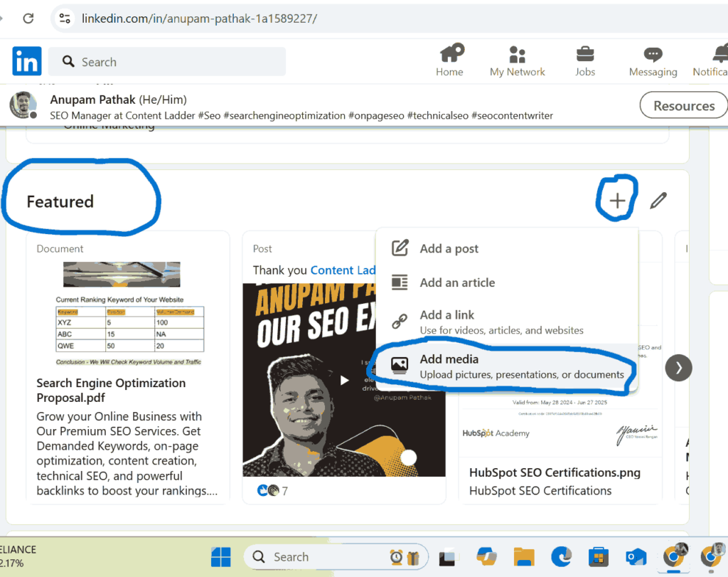The height and width of the screenshot is (577, 728).
Task: Go to My Network icon
Action: pos(517,55)
